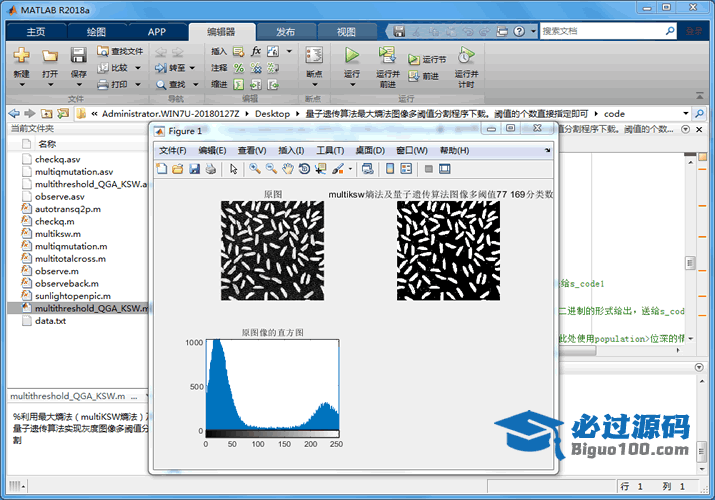Click the insert legend icon

tap(406, 169)
